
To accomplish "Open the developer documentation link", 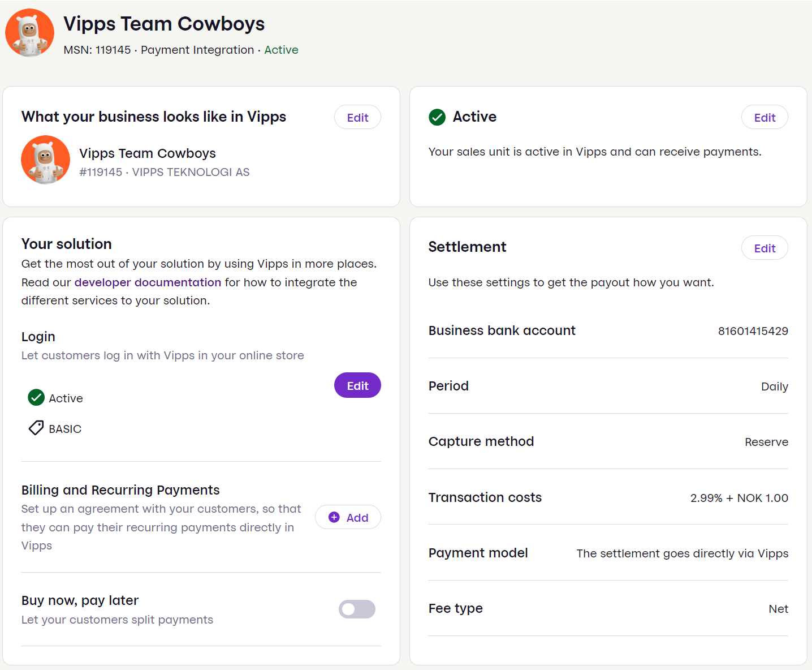I will pos(148,282).
